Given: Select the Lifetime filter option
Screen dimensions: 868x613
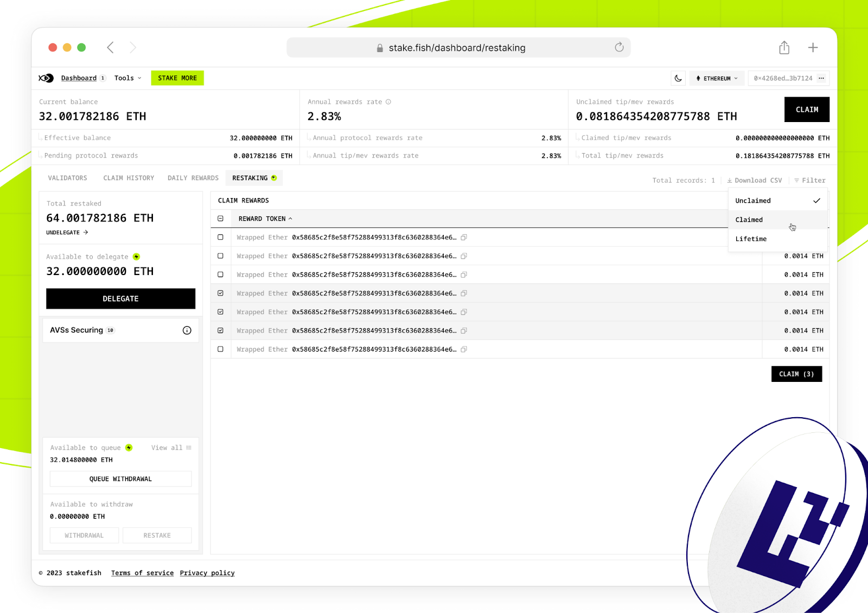Looking at the screenshot, I should pos(777,239).
